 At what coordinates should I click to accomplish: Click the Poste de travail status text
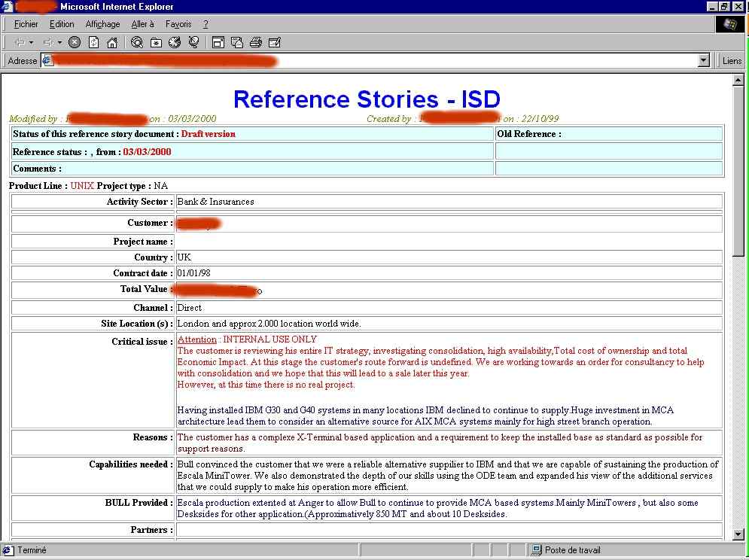(x=573, y=550)
